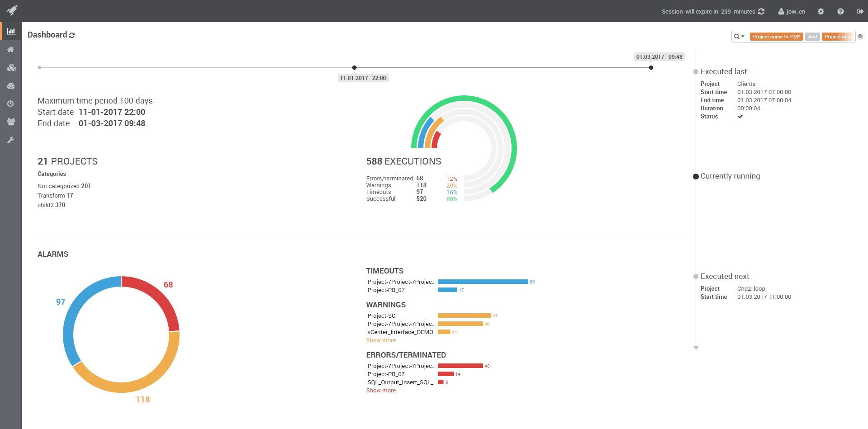The width and height of the screenshot is (868, 429).
Task: Open the settings gear icon
Action: point(821,12)
